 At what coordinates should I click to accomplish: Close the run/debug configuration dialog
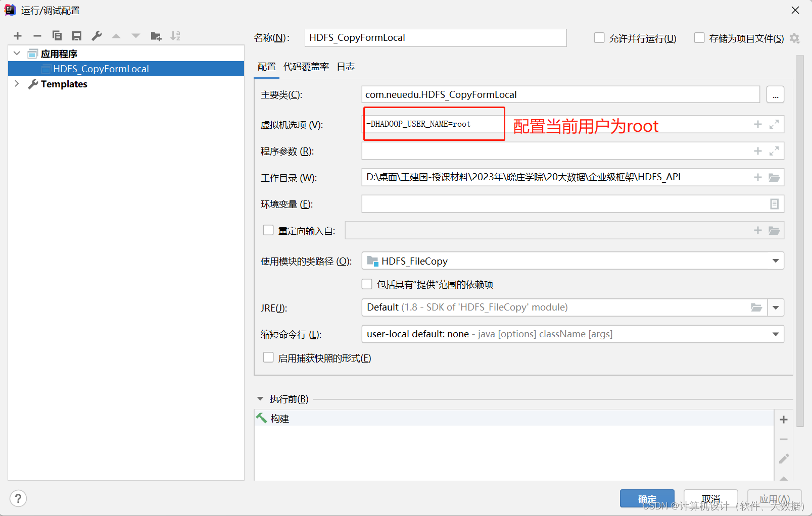[x=795, y=10]
